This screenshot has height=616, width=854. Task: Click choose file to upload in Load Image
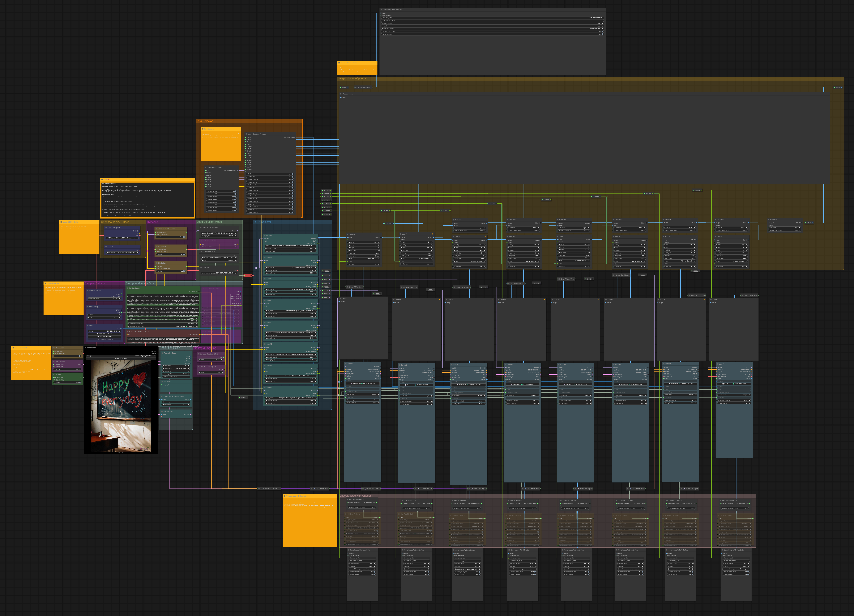pos(121,358)
